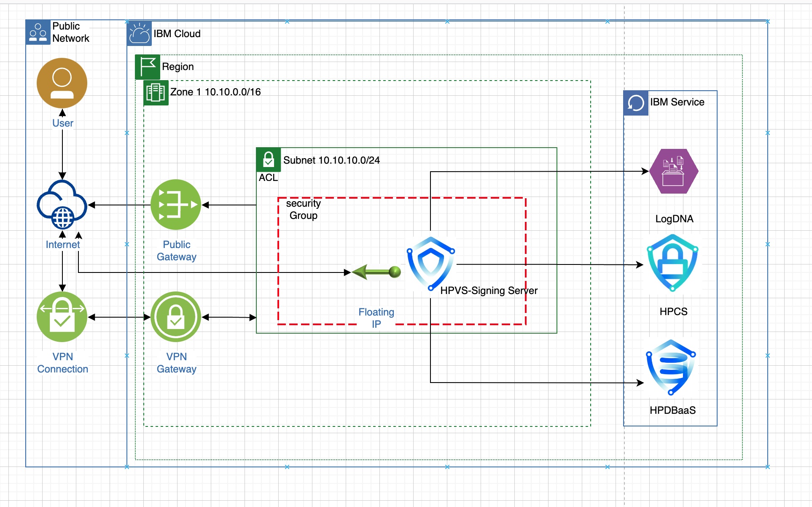Click the HPCS padlock shield icon
The height and width of the screenshot is (507, 812).
coord(672,263)
